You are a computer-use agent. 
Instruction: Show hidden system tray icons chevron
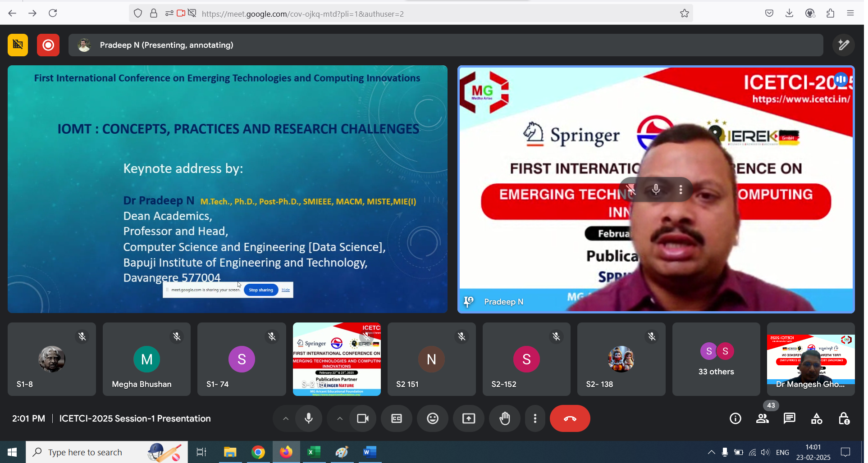[711, 452]
